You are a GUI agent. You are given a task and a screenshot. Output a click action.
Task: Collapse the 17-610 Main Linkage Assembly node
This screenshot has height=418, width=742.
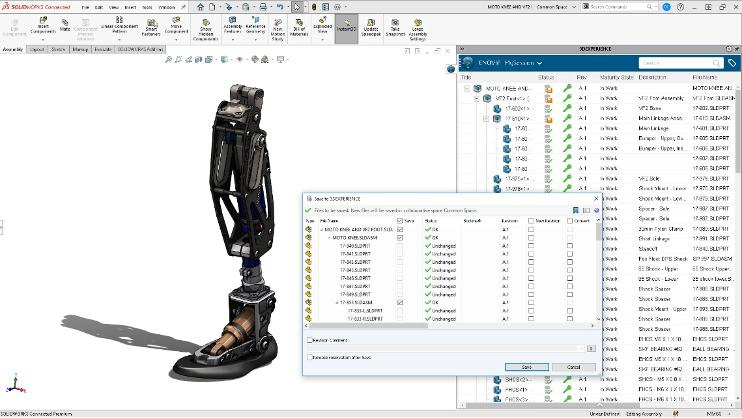486,118
